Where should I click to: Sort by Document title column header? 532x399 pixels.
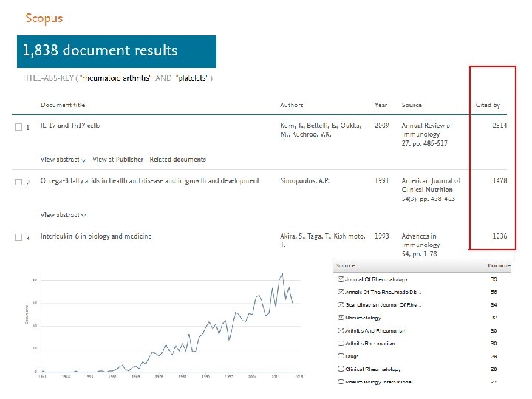pyautogui.click(x=62, y=105)
